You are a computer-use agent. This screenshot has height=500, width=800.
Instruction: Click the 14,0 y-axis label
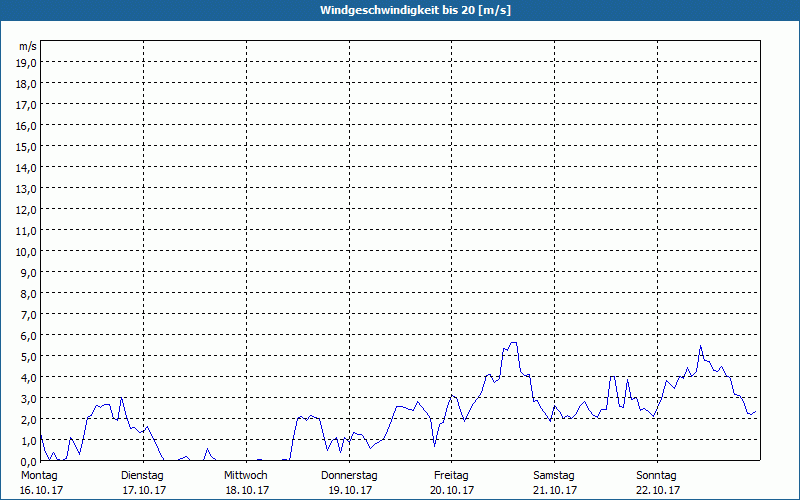(26, 168)
